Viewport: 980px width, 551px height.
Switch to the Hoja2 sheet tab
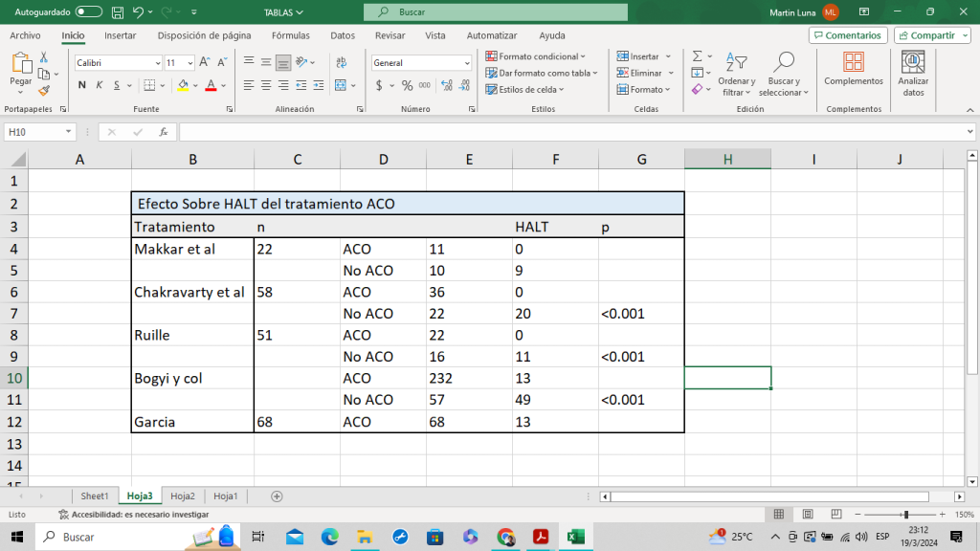pos(182,496)
